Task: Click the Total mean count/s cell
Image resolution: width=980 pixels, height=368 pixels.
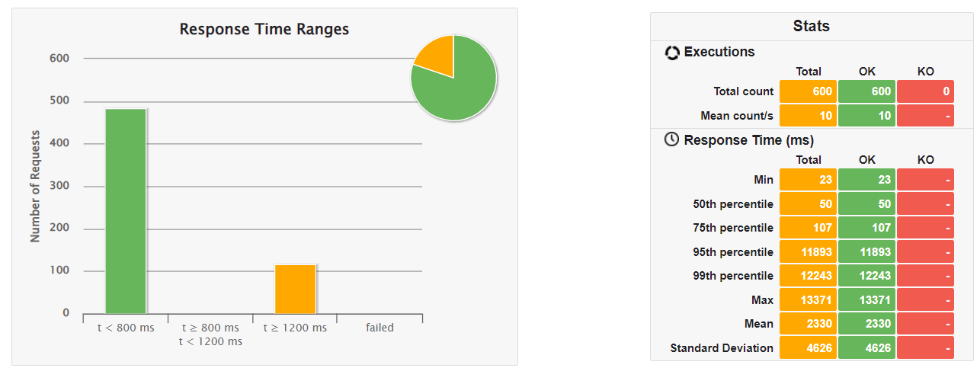Action: click(808, 116)
